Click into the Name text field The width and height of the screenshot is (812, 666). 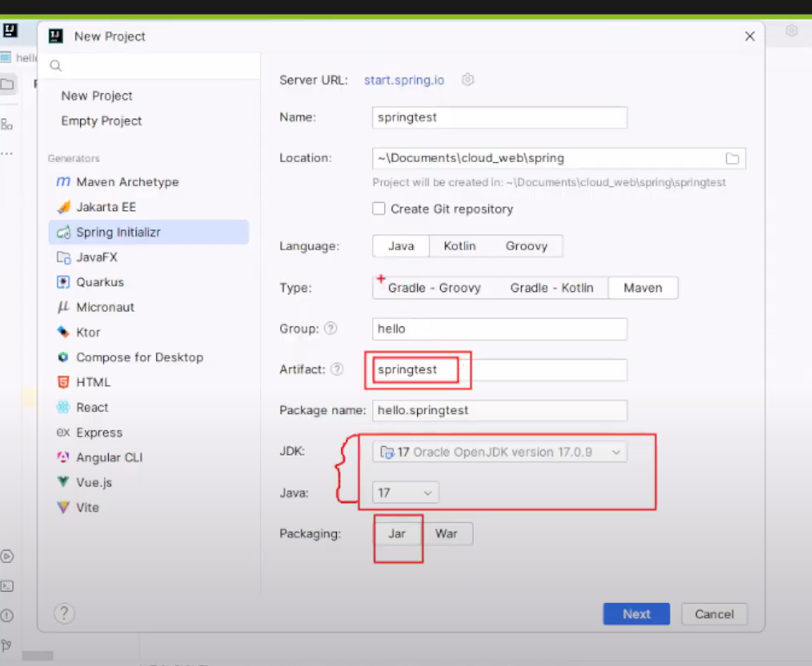(500, 118)
